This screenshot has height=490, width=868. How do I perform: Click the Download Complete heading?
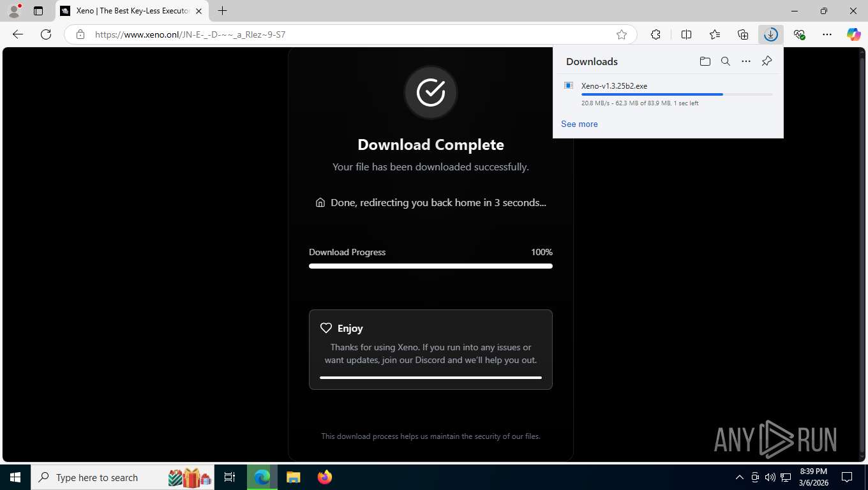coord(431,145)
